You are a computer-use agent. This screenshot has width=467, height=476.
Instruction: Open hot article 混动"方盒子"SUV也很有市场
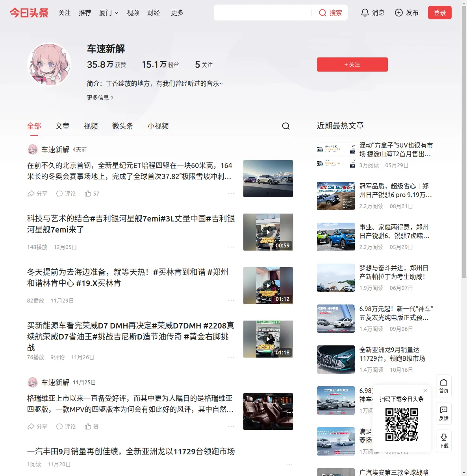point(396,149)
